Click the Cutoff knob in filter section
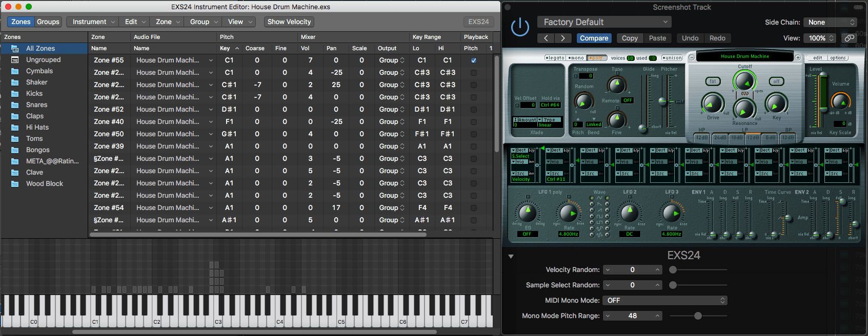 (x=744, y=81)
